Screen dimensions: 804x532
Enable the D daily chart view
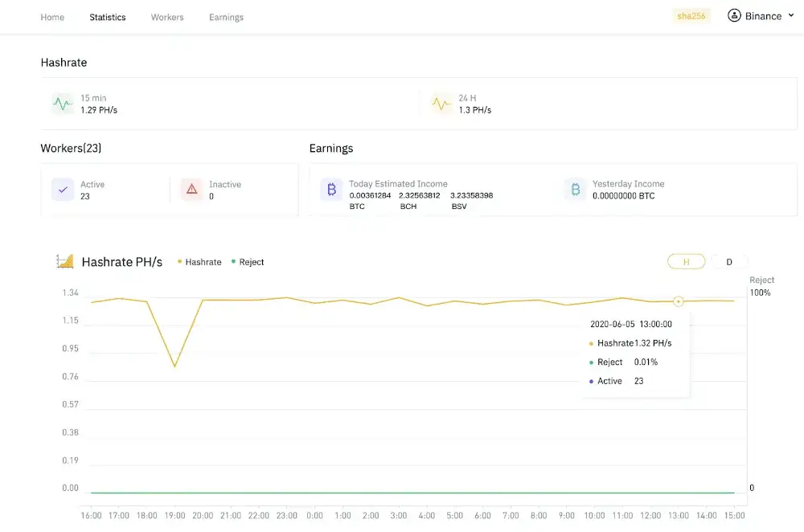pos(728,261)
